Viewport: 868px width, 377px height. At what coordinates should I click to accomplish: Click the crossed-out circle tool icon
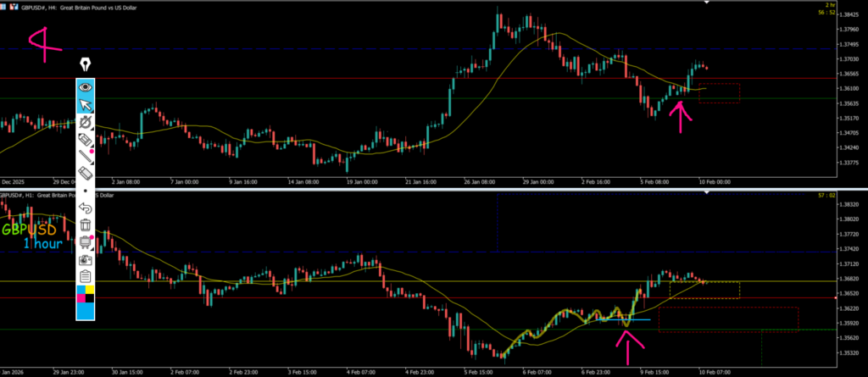tap(85, 122)
